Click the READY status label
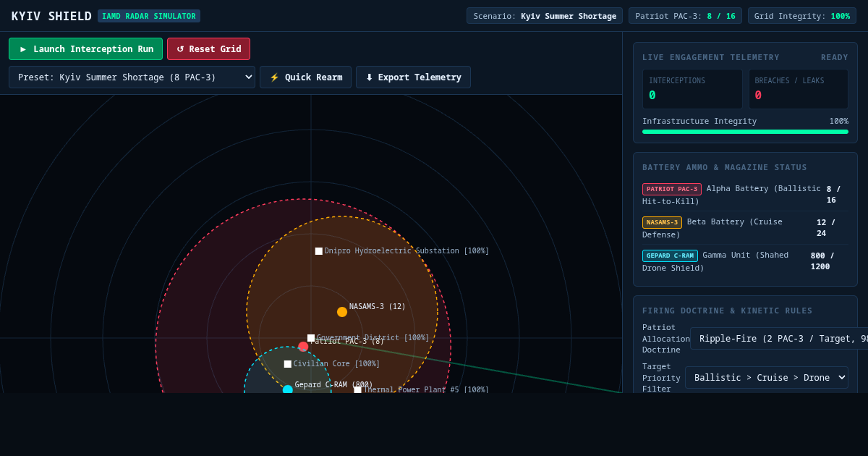This screenshot has width=868, height=456. pyautogui.click(x=835, y=57)
